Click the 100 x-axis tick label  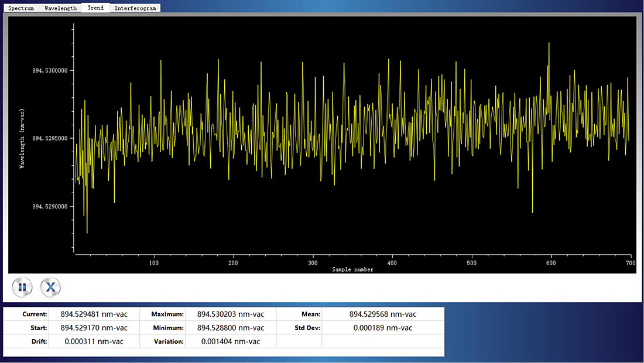click(x=153, y=263)
